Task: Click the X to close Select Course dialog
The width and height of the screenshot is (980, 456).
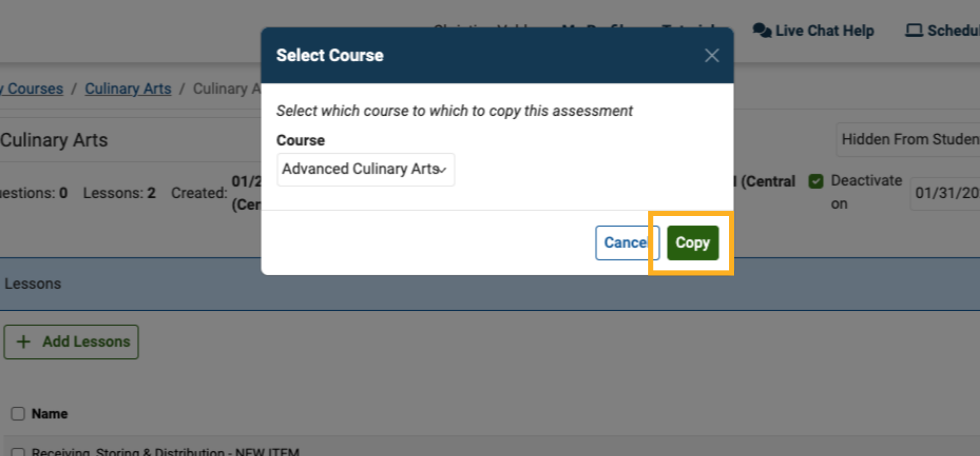Action: click(x=712, y=55)
